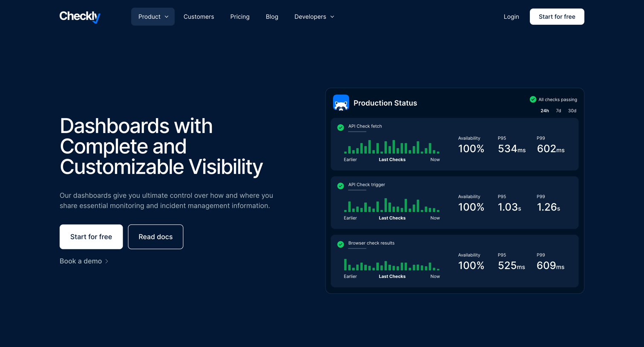The height and width of the screenshot is (347, 644).
Task: Click the All checks passing checkmark icon
Action: (533, 99)
